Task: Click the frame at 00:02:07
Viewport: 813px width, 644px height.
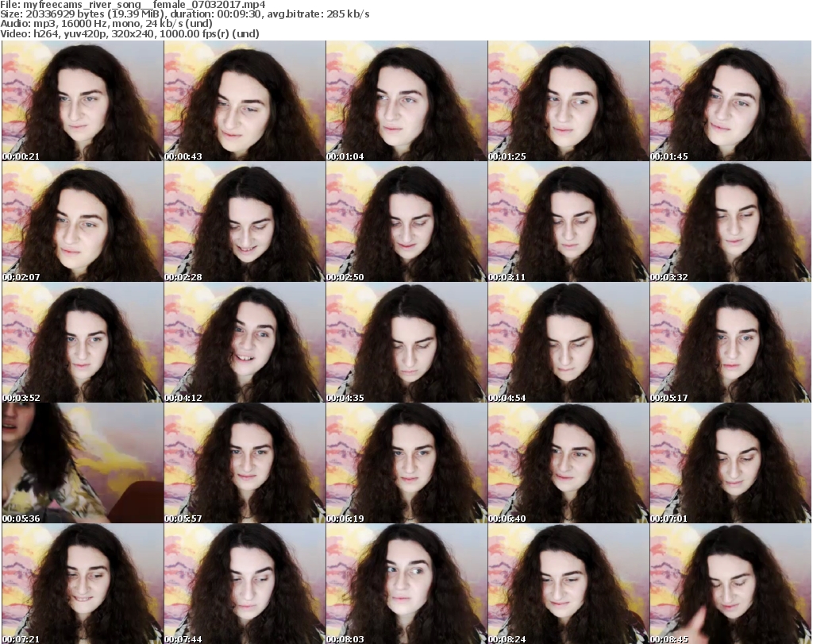Action: [x=83, y=222]
